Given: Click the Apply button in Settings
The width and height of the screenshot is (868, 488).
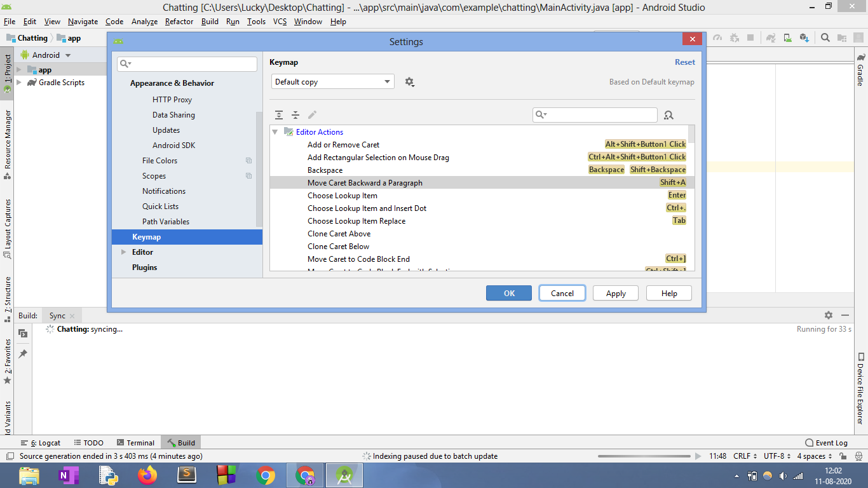Looking at the screenshot, I should click(x=616, y=293).
